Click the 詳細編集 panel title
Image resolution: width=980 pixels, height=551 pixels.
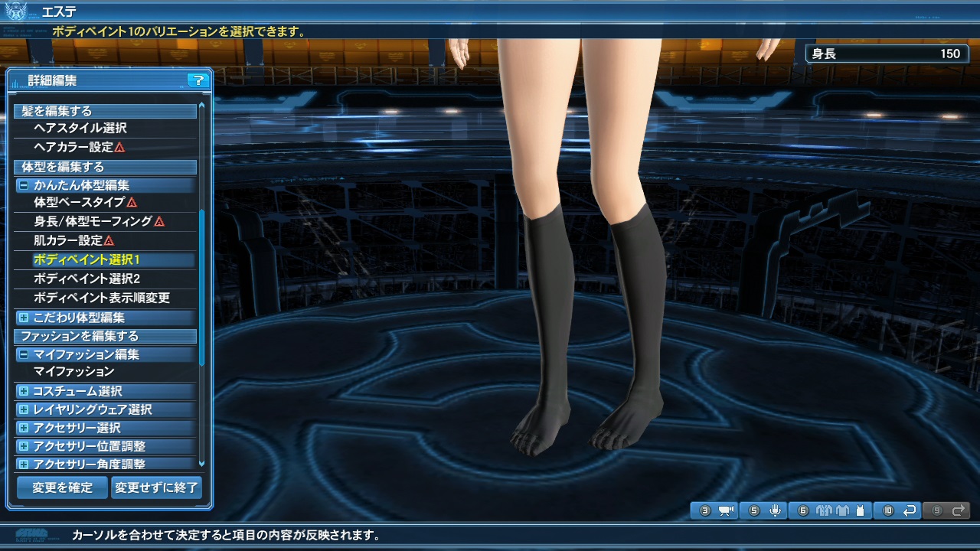[52, 80]
